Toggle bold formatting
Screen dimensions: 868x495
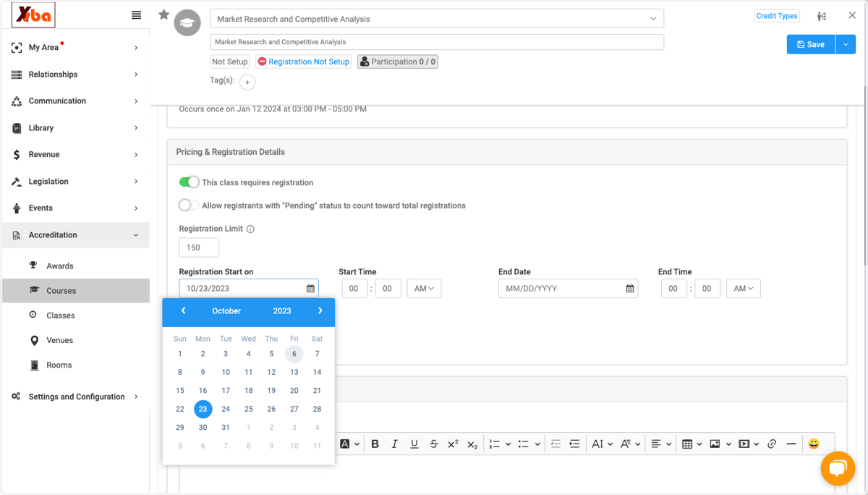pos(375,444)
